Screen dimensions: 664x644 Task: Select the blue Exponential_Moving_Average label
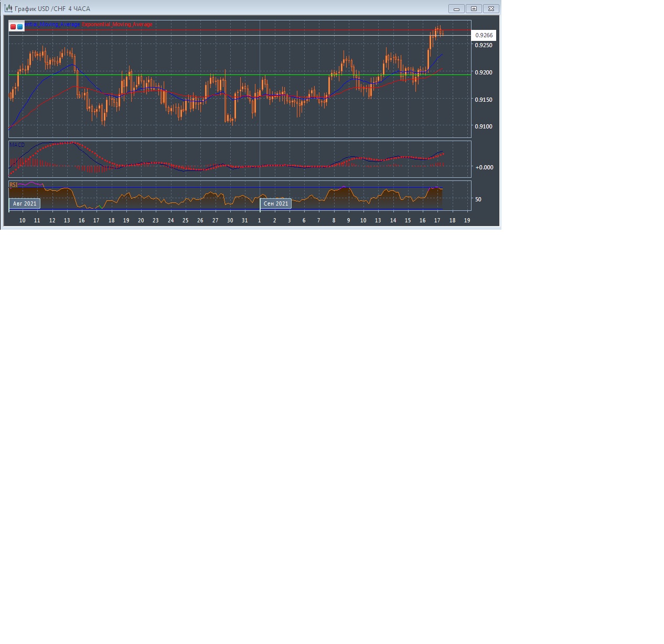pos(52,24)
